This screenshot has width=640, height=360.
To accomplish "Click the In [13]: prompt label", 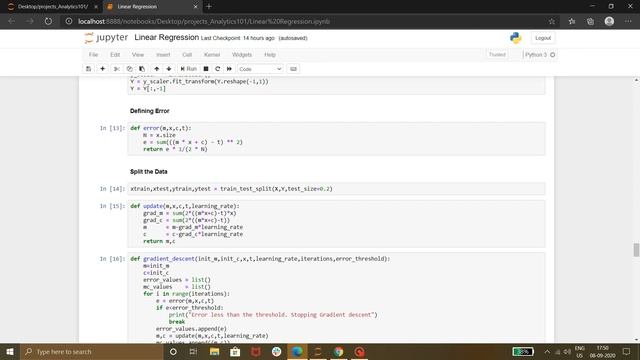I will 112,128.
